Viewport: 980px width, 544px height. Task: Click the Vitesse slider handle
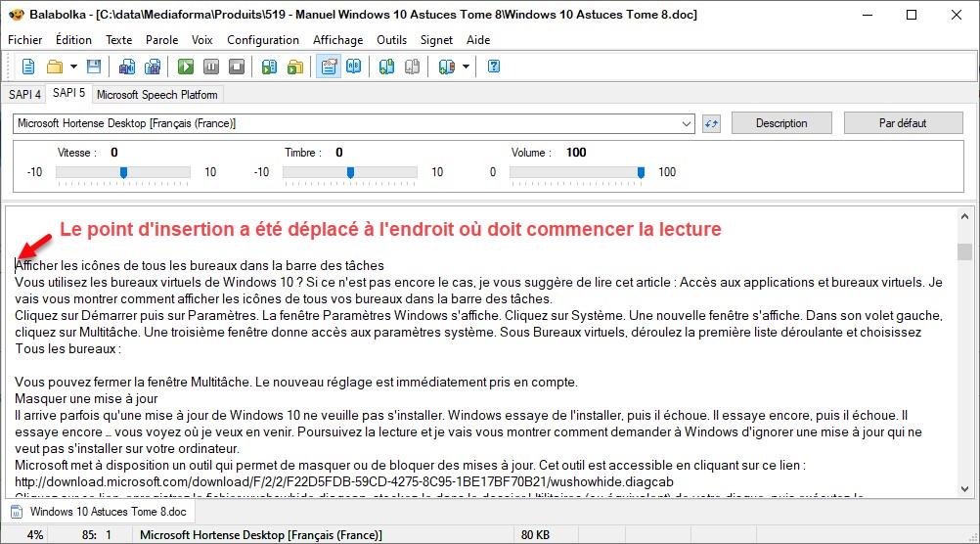123,172
